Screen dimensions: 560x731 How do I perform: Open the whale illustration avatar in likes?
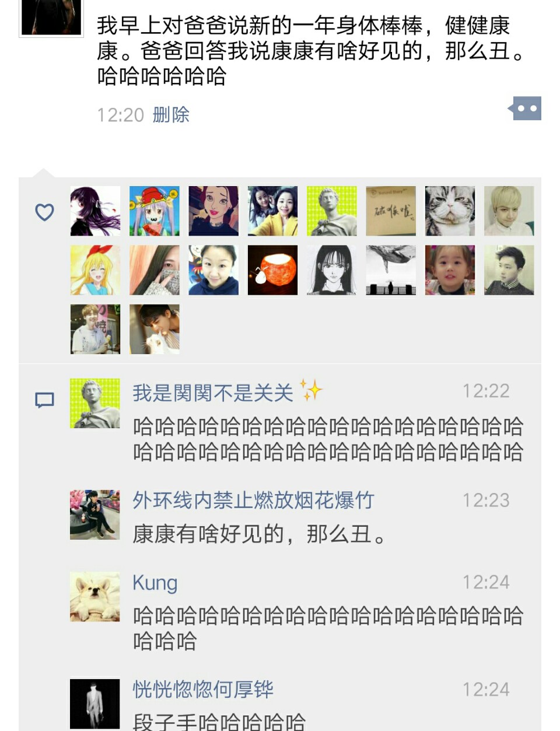pos(391,270)
